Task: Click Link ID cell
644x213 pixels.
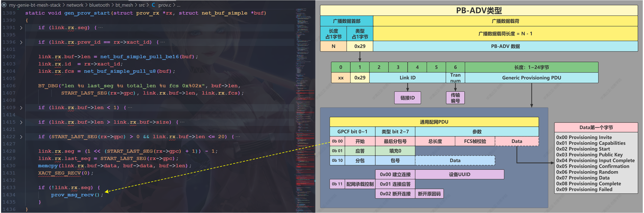Action: coord(407,78)
